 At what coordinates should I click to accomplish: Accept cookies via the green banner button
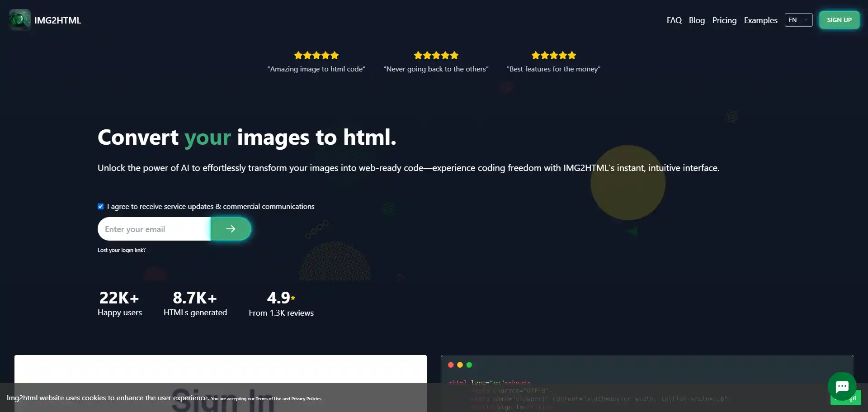[x=845, y=398]
